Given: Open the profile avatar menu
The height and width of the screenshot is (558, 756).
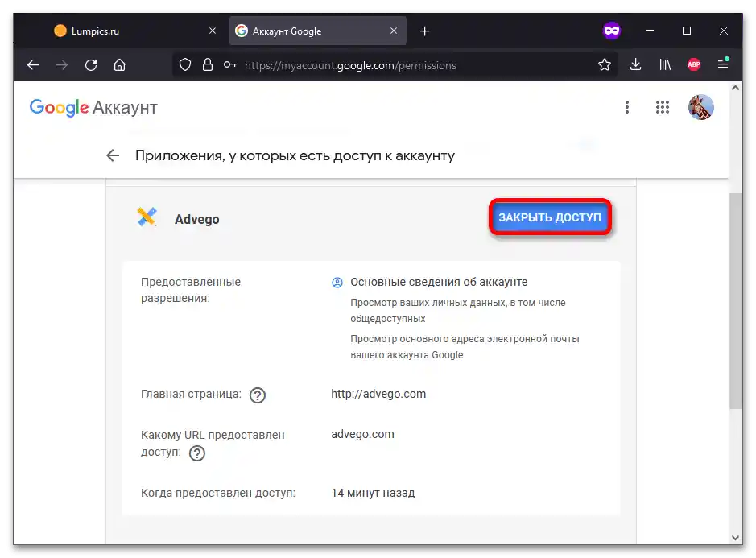Looking at the screenshot, I should point(701,107).
